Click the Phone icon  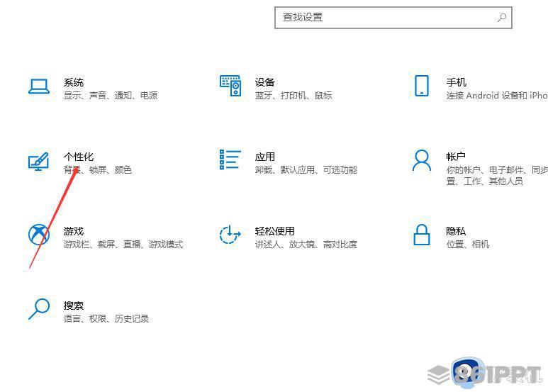coord(422,86)
